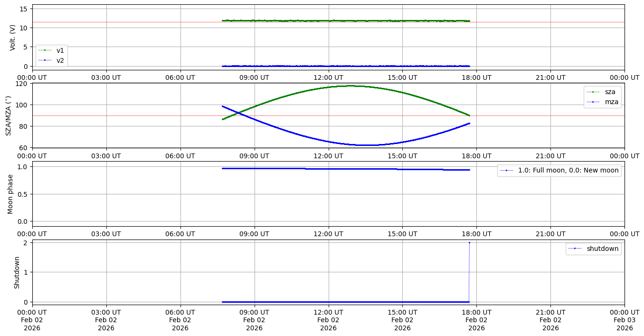644x336 pixels.
Task: Click the '00:00 UT Feb 03 2026' tick label
Action: click(624, 320)
